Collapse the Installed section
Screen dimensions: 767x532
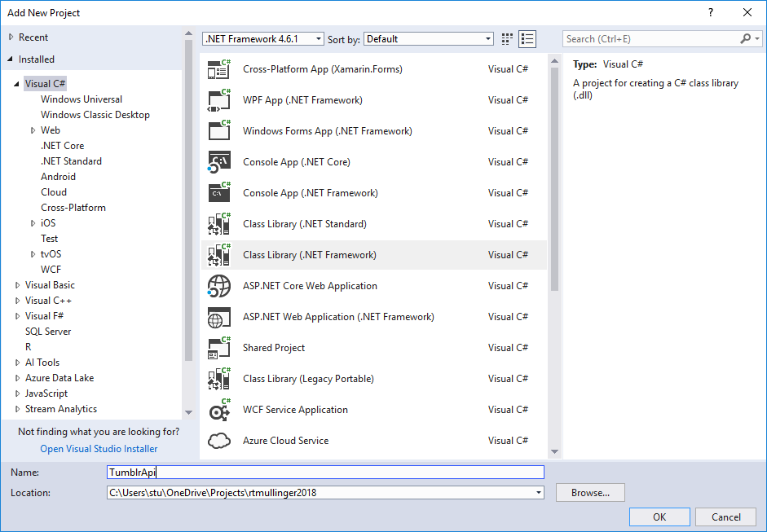pos(11,59)
